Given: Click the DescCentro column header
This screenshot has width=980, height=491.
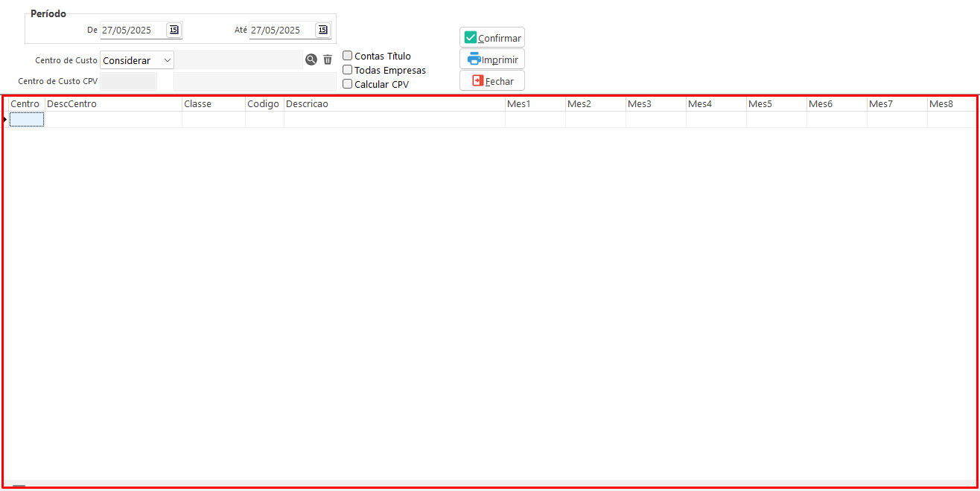Looking at the screenshot, I should point(113,104).
